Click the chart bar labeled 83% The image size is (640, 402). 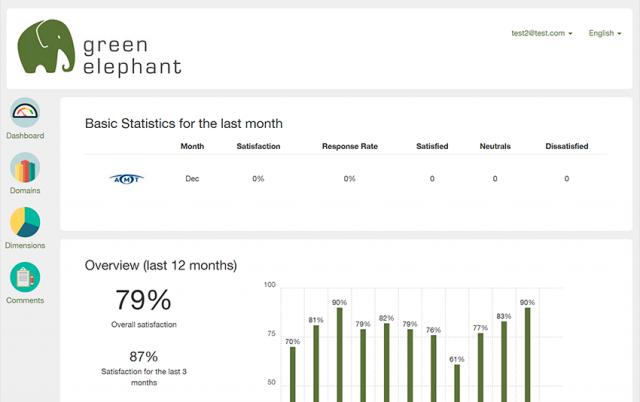[x=504, y=362]
